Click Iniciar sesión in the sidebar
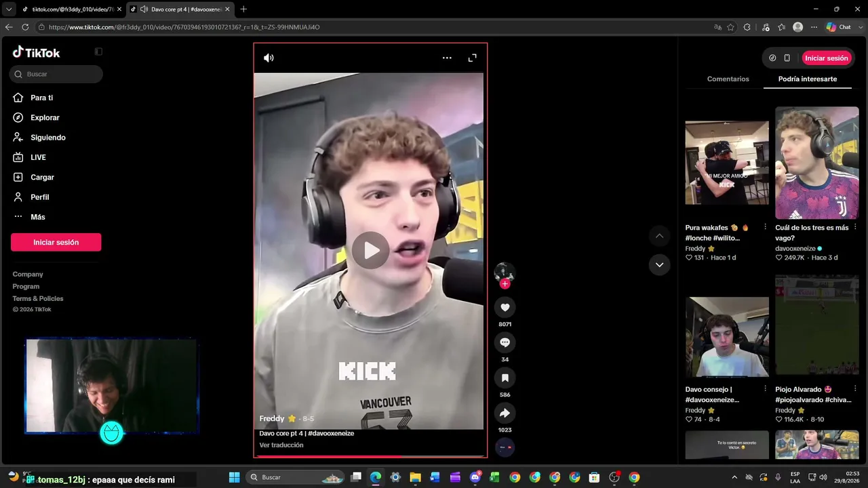Screen dimensions: 868x488 56,242
